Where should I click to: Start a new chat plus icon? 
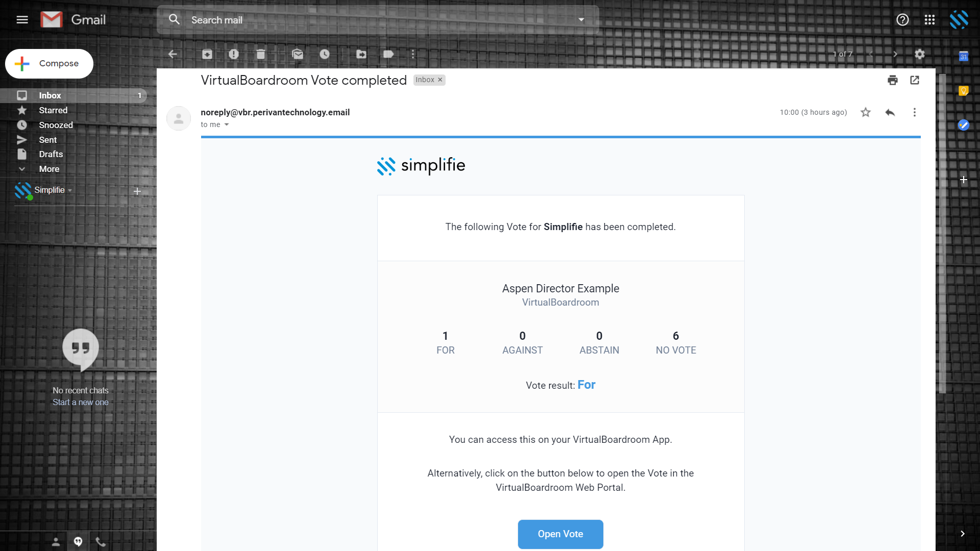[137, 191]
